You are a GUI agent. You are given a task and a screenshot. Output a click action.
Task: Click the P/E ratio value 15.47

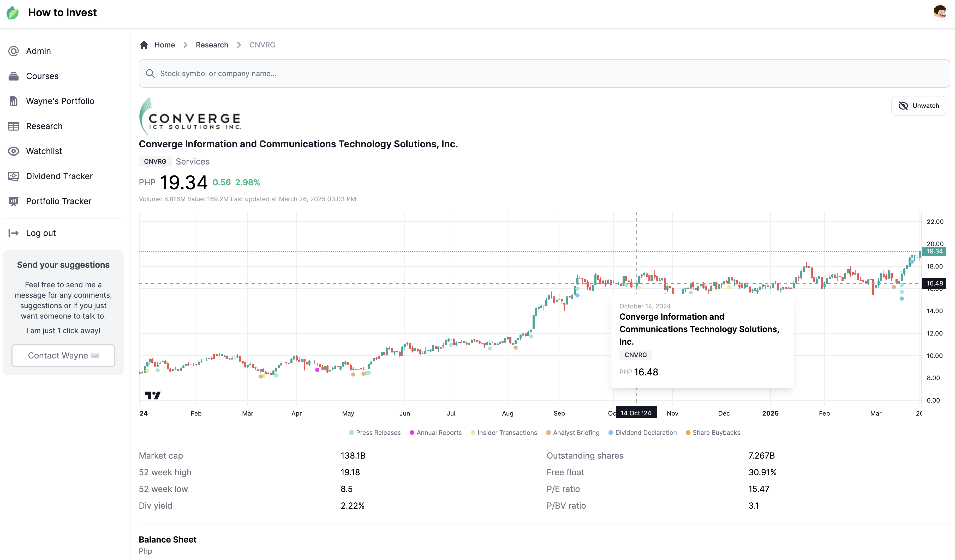[x=759, y=489]
